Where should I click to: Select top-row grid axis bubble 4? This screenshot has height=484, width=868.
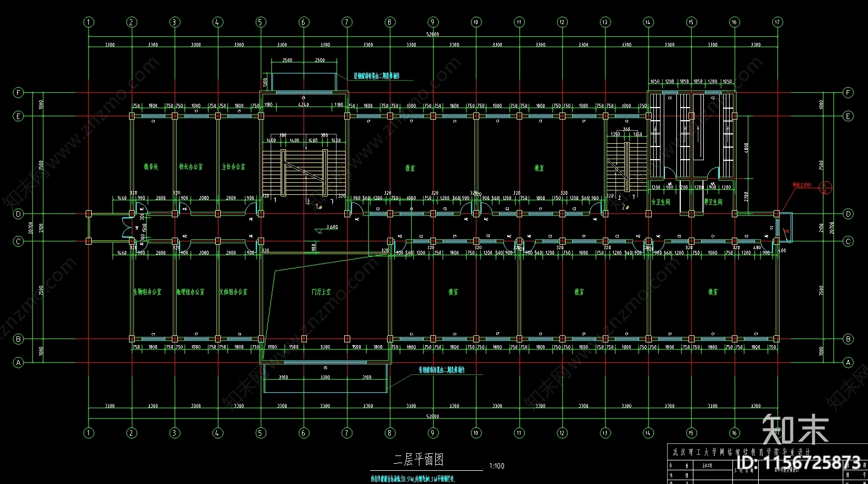point(217,22)
